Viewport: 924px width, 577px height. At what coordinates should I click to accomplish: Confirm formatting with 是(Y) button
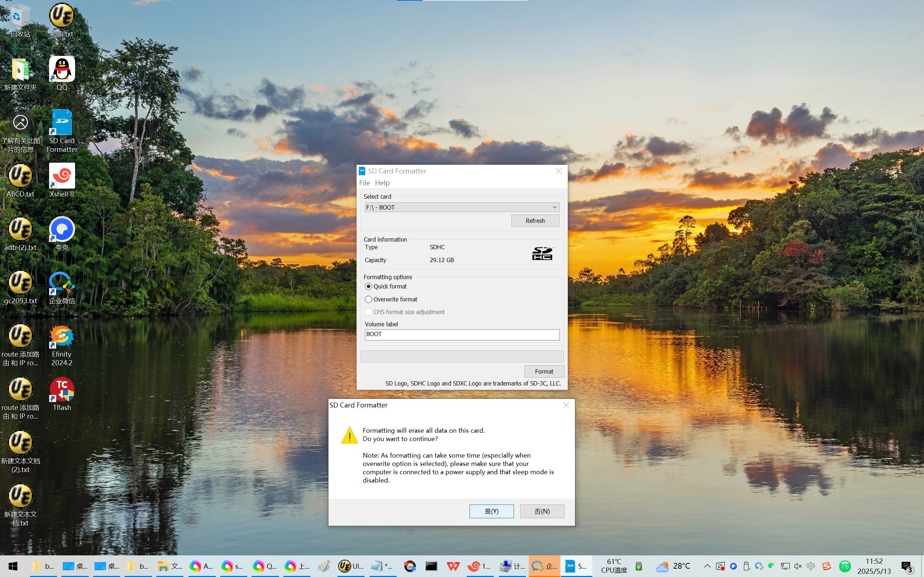[491, 511]
